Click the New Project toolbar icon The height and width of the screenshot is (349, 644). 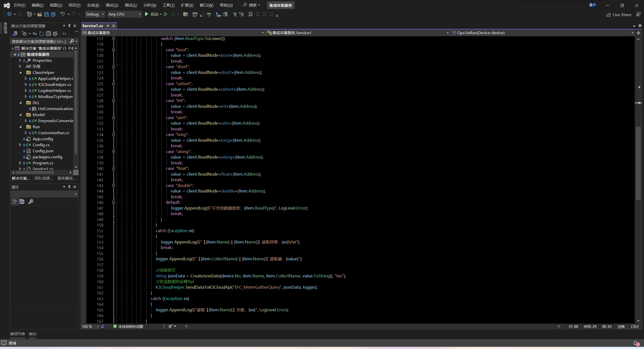29,14
